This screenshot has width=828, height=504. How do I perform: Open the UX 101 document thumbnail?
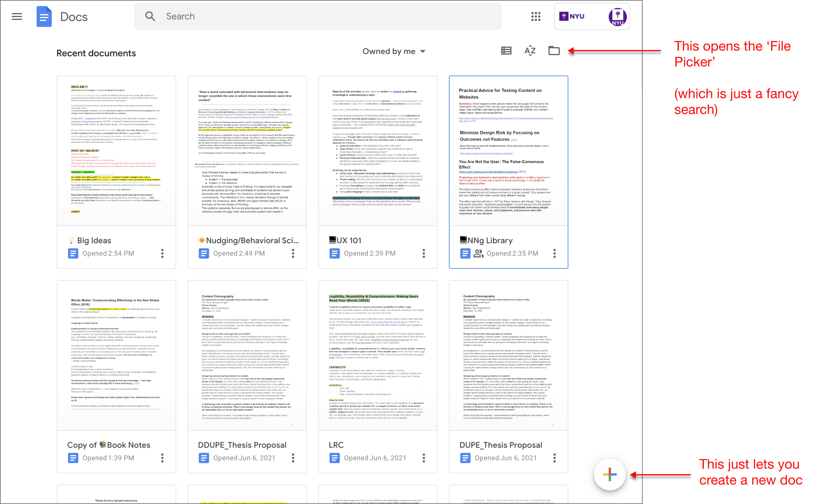pyautogui.click(x=378, y=151)
